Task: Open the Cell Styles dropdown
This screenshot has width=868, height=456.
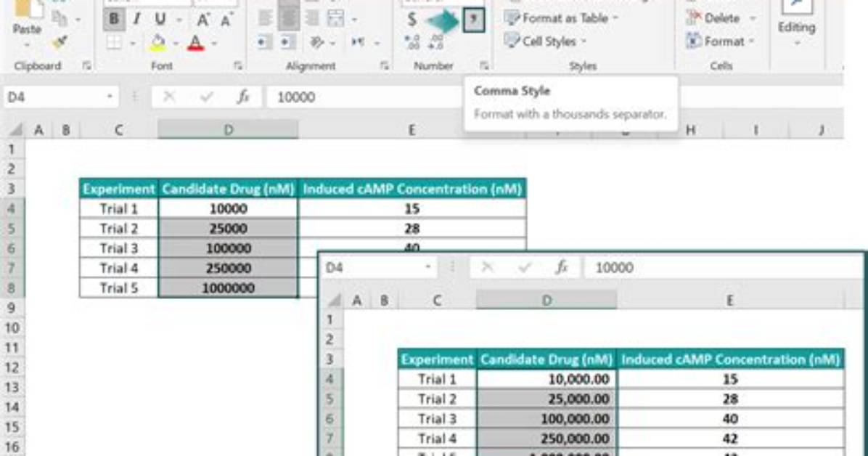Action: (x=545, y=41)
